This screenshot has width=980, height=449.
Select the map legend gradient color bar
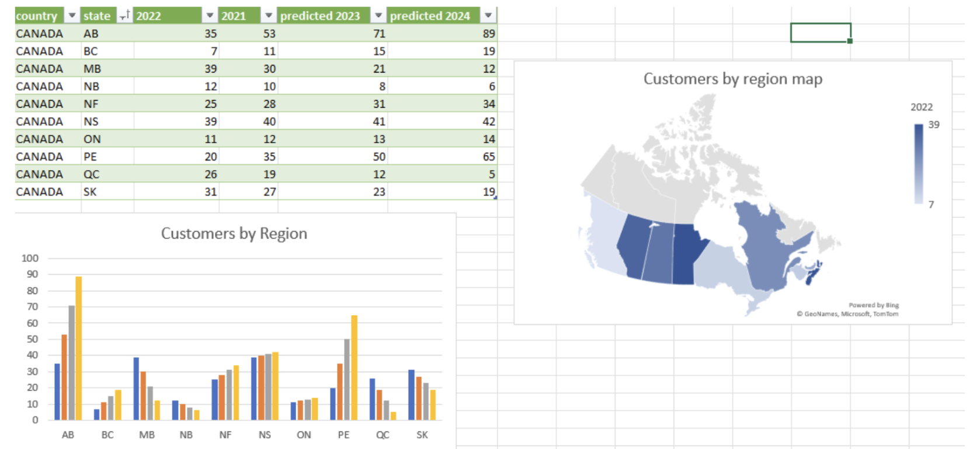(919, 164)
